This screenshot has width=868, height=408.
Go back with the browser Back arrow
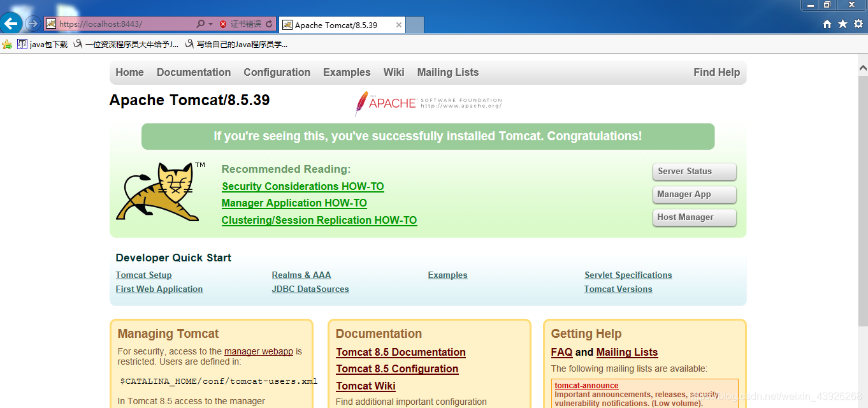11,24
